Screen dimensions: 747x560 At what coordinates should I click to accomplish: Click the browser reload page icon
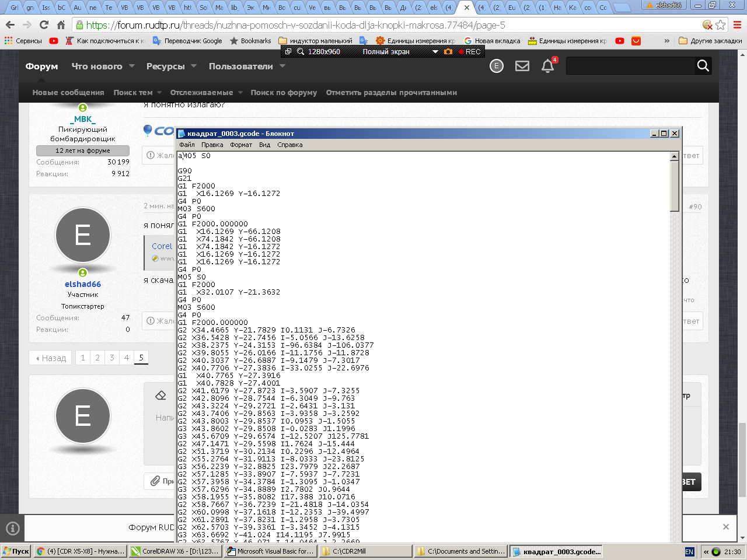(x=44, y=25)
